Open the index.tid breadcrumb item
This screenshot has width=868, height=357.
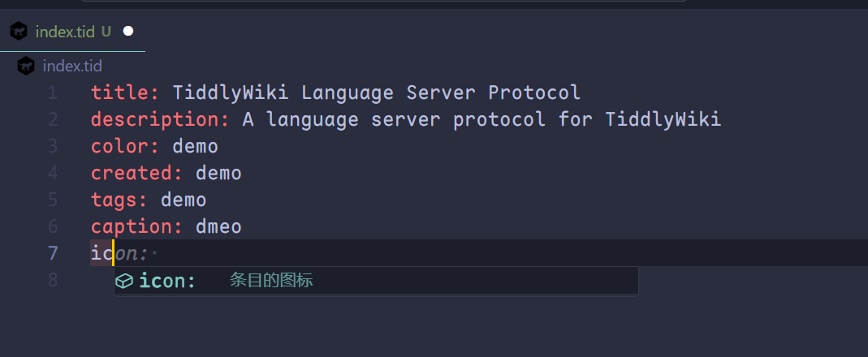72,67
